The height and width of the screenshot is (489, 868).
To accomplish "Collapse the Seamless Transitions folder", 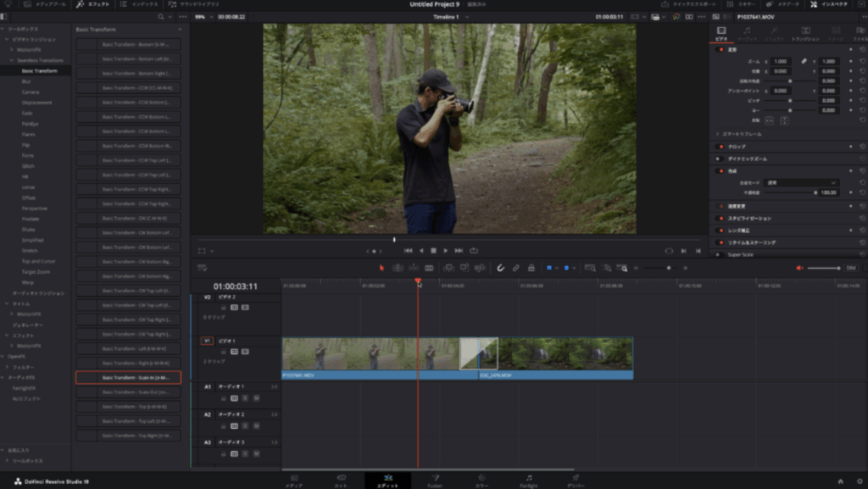I will [x=12, y=60].
